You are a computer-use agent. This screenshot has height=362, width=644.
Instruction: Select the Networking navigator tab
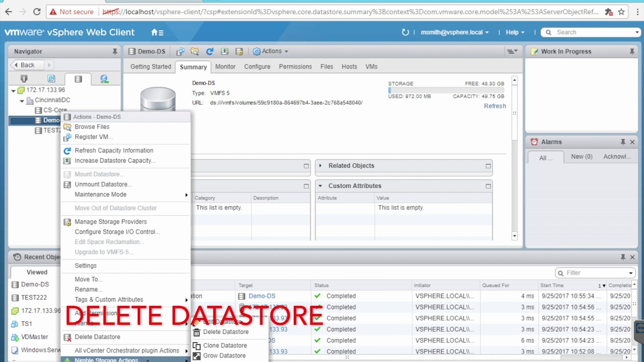[104, 79]
